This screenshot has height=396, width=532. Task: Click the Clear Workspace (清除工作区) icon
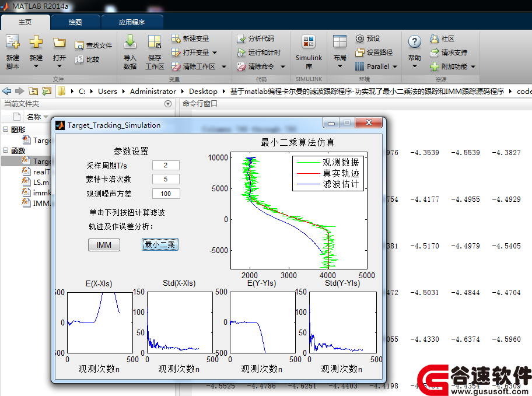pos(176,66)
